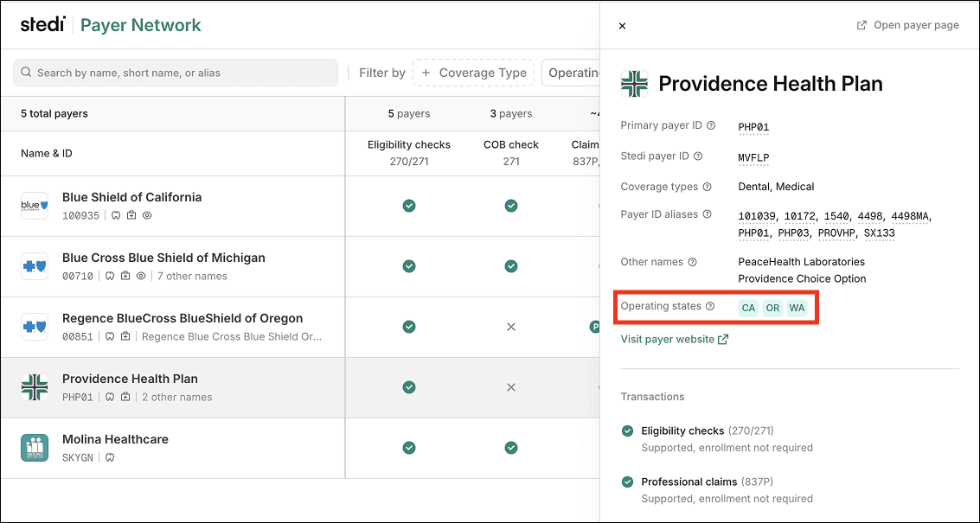Open payer page link
Image resolution: width=980 pixels, height=523 pixels.
907,25
